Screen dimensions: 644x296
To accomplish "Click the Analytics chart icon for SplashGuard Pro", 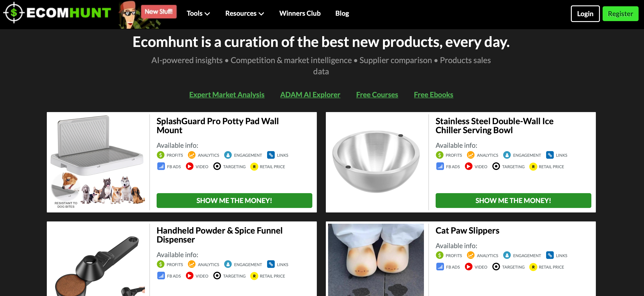I will (191, 155).
